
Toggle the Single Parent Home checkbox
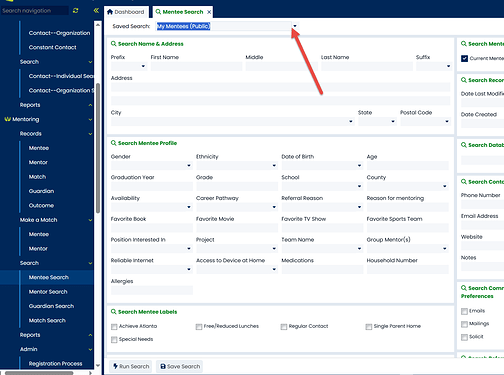(x=369, y=327)
